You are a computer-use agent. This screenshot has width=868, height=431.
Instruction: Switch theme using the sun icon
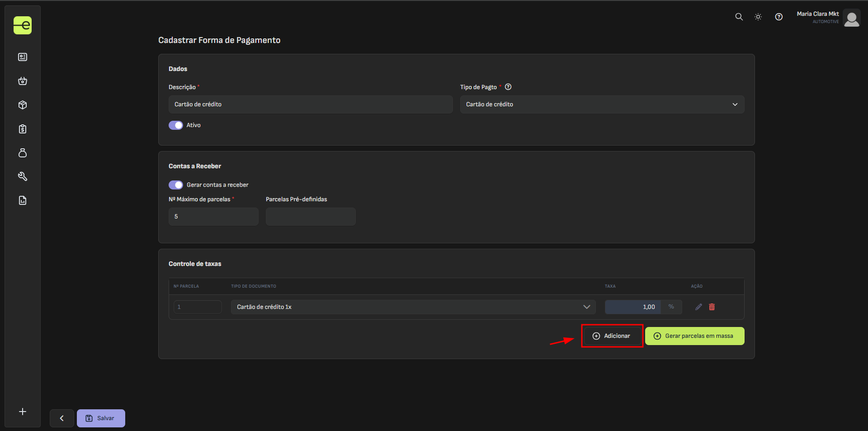click(758, 17)
